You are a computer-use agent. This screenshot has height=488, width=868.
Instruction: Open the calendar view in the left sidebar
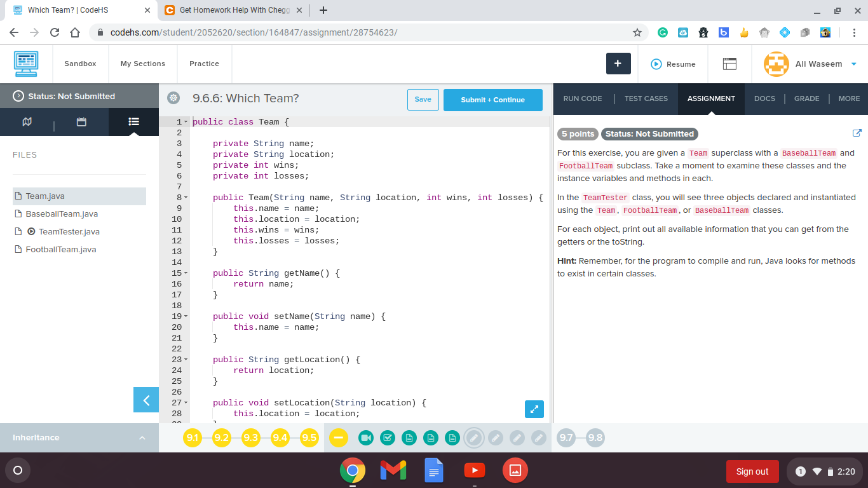pyautogui.click(x=81, y=121)
